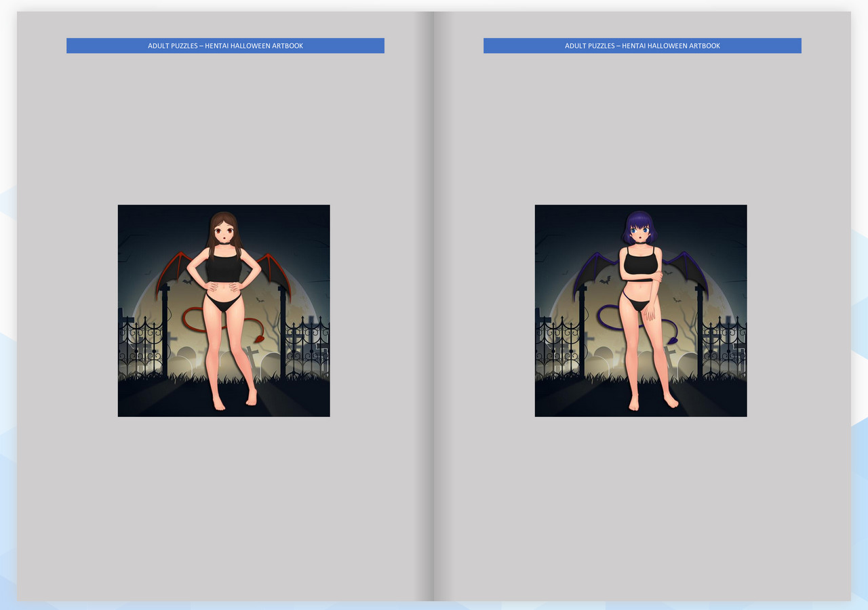Click the left page header banner
This screenshot has height=610, width=868.
[x=224, y=45]
